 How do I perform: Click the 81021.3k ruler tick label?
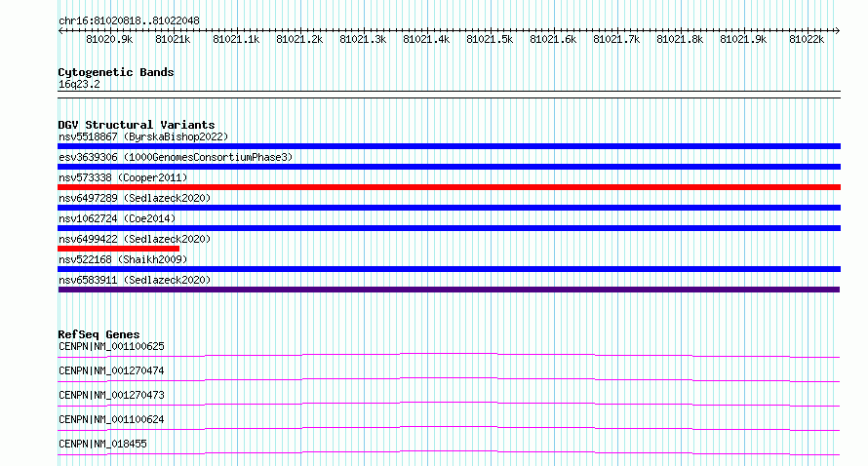pos(363,39)
